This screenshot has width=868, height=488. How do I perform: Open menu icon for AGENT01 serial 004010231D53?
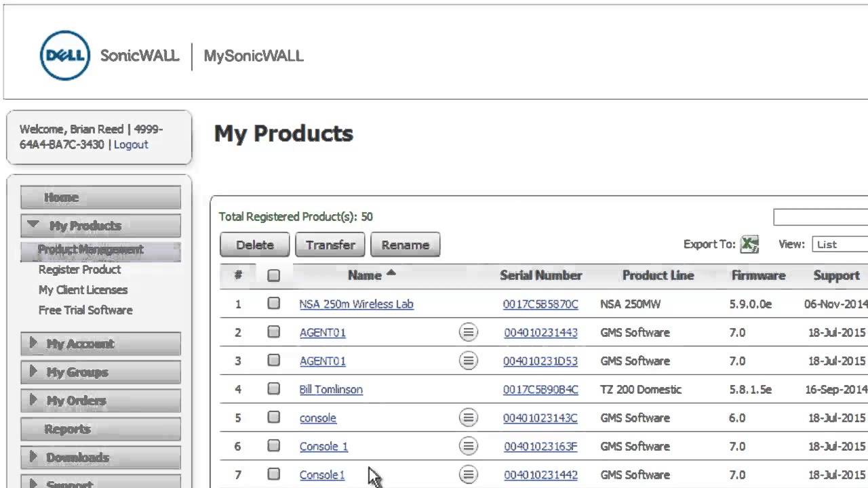point(468,361)
